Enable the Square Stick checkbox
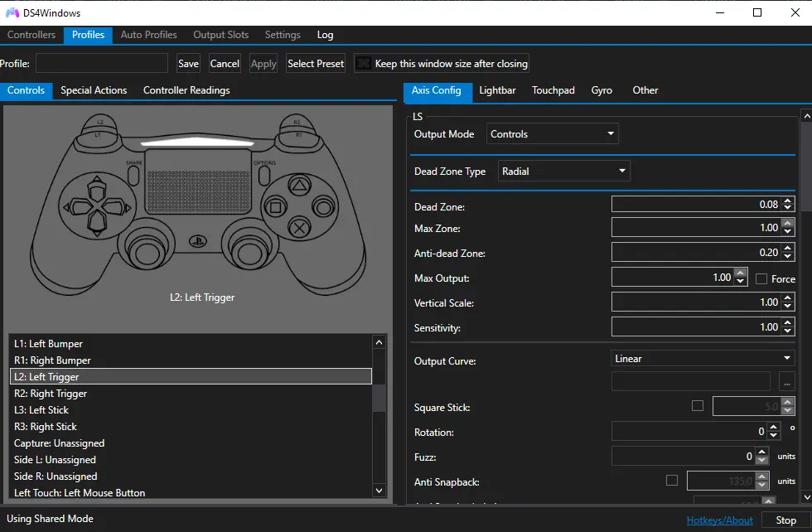The image size is (812, 532). (698, 405)
